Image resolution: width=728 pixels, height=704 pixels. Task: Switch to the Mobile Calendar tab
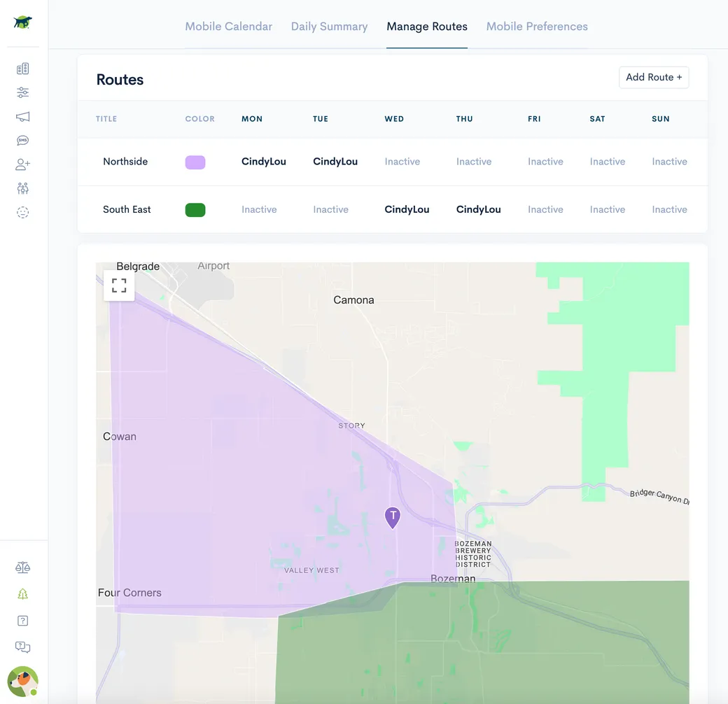pos(228,27)
